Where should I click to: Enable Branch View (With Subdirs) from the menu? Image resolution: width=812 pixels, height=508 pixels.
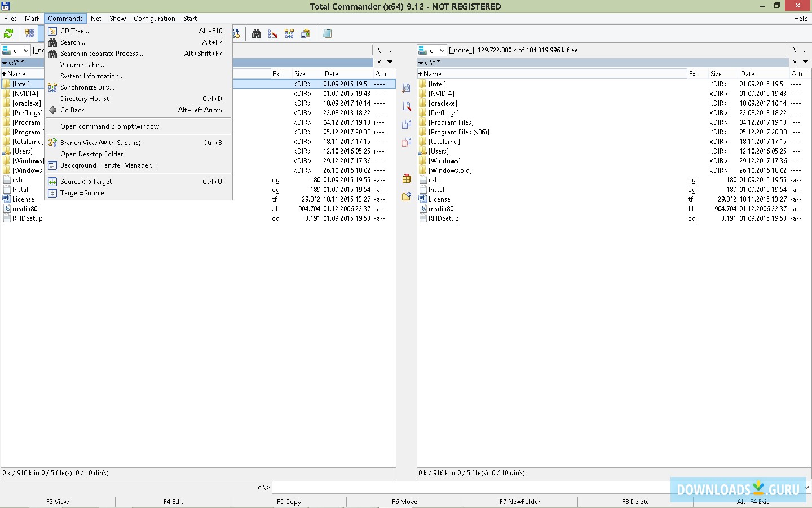[100, 142]
